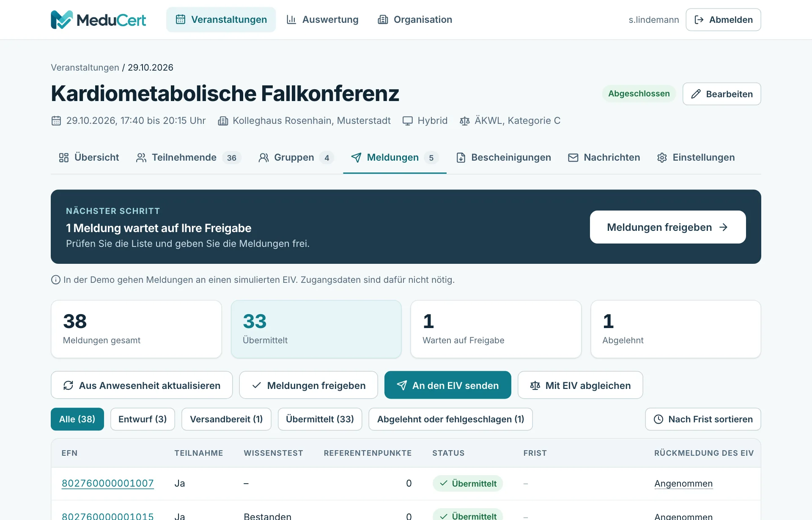Select the Meldungen tab
The image size is (812, 520).
pyautogui.click(x=395, y=158)
